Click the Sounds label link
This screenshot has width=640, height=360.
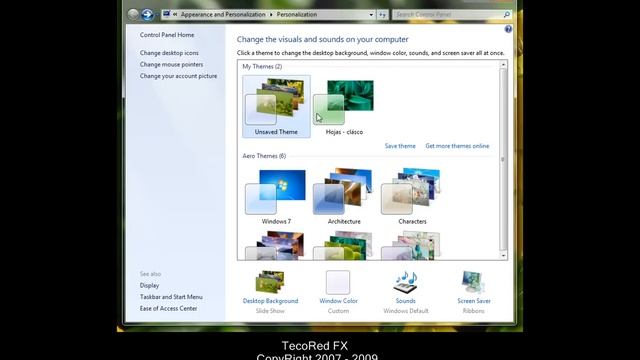(x=405, y=301)
